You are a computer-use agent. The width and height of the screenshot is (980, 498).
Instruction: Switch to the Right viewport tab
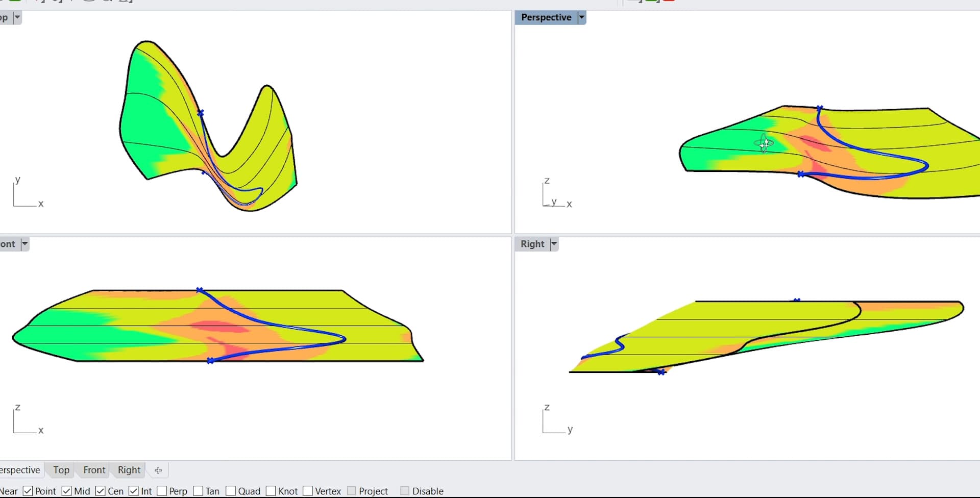pos(129,470)
